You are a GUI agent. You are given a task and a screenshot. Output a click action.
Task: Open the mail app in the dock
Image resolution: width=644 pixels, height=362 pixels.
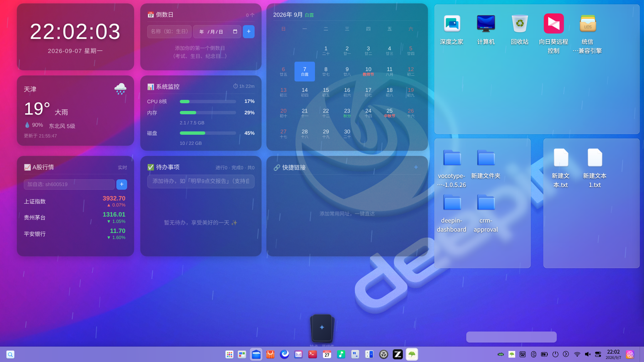299,354
